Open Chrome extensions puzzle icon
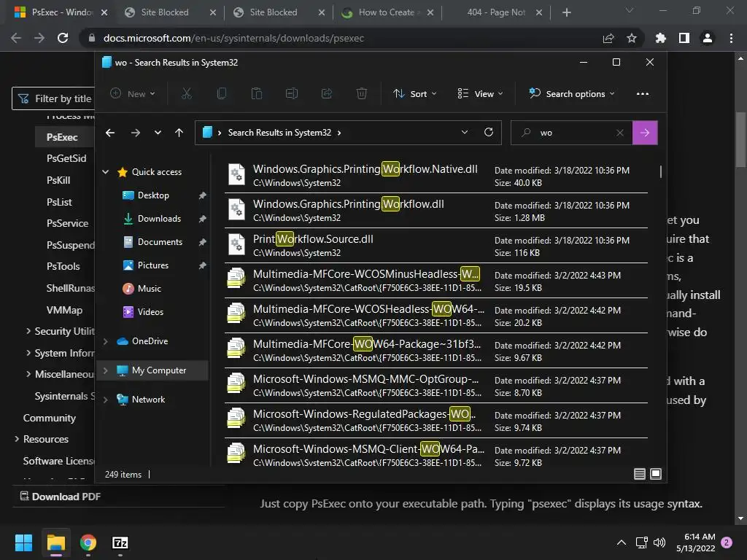This screenshot has height=560, width=747. [661, 38]
